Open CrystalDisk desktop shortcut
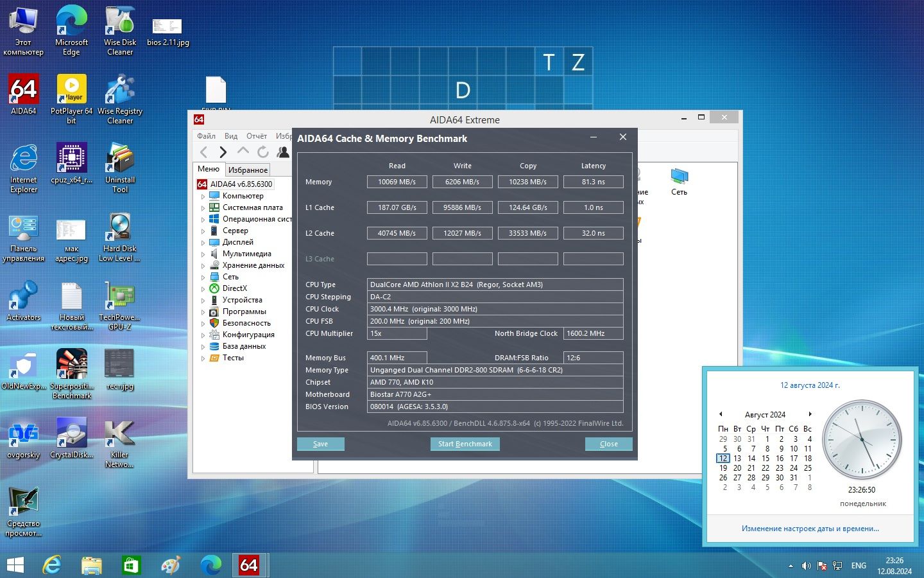Viewport: 924px width, 578px height. pos(71,439)
